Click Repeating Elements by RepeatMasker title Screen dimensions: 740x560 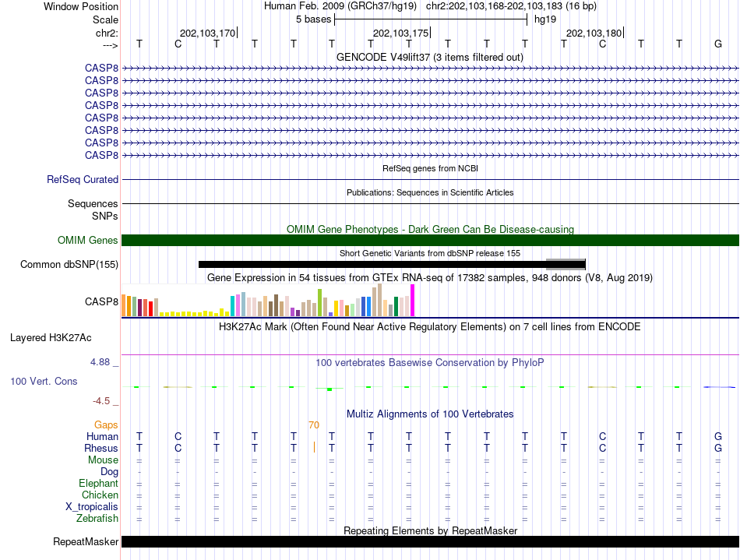coord(430,530)
